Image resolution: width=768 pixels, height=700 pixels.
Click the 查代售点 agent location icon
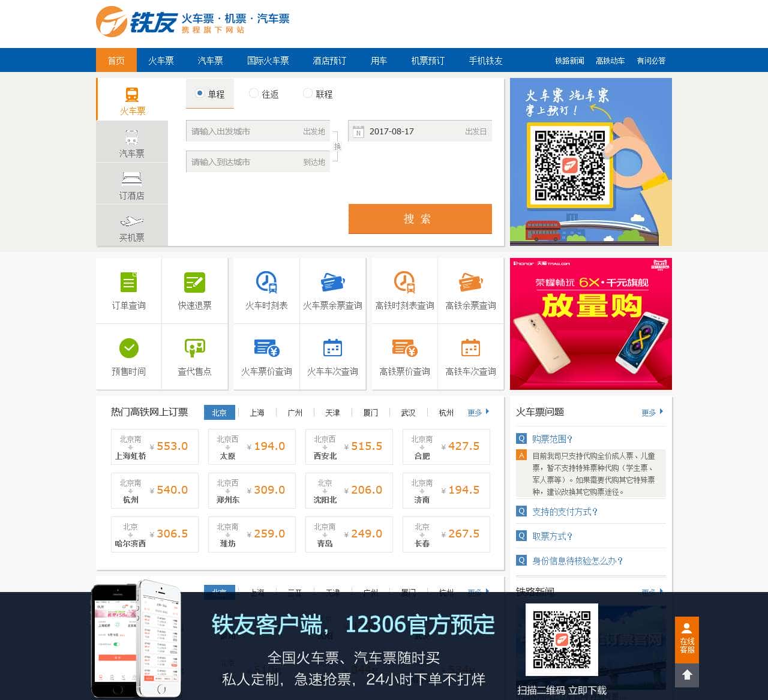(x=194, y=348)
